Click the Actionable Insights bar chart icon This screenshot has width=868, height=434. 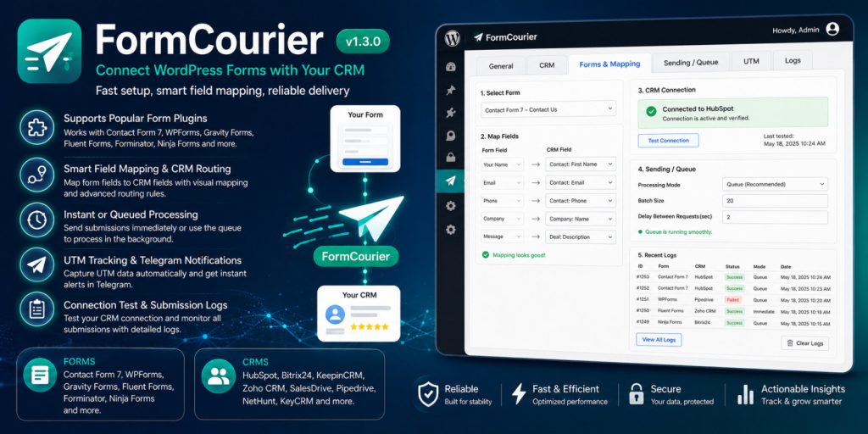(746, 394)
